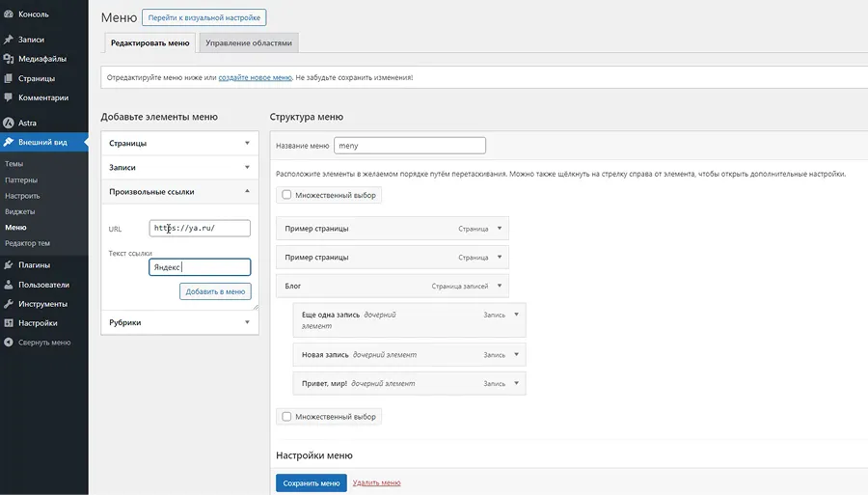Viewport: 868px width, 495px height.
Task: Click Добавить в меню button
Action: 215,291
